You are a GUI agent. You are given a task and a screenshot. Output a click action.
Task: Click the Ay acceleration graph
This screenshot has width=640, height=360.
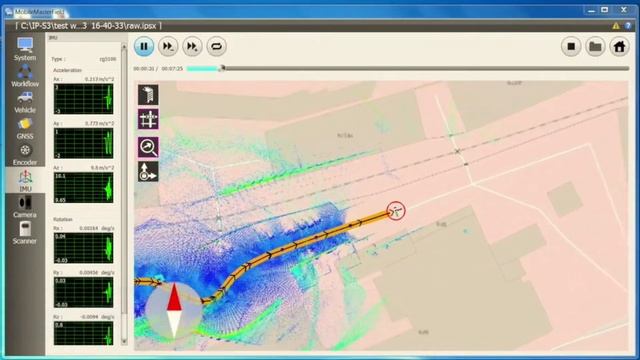point(83,143)
